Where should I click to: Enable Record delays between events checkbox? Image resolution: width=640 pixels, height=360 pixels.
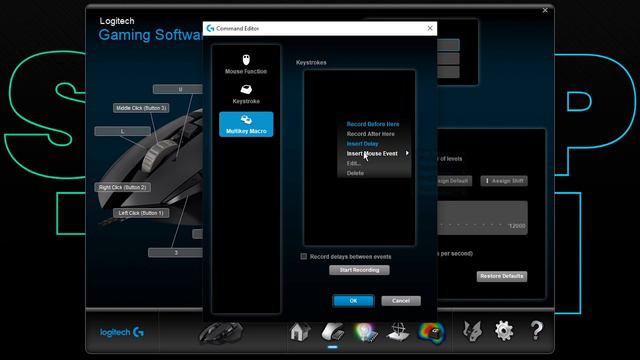pos(304,256)
